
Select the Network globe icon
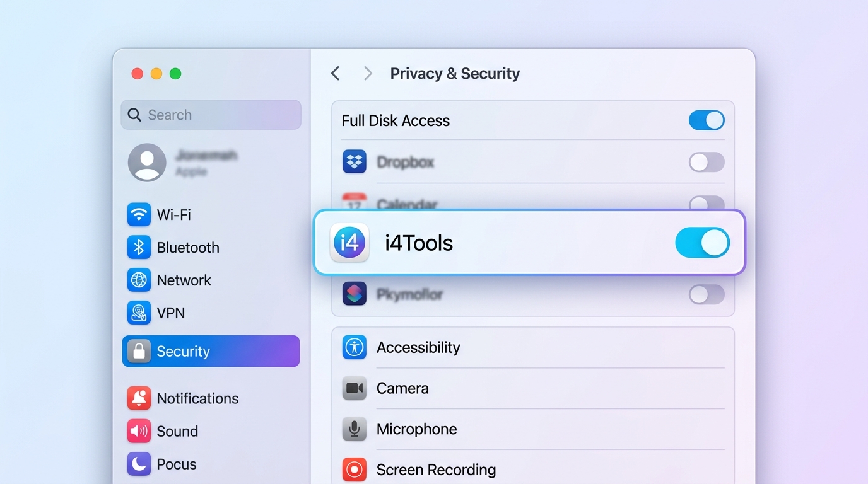pyautogui.click(x=139, y=280)
